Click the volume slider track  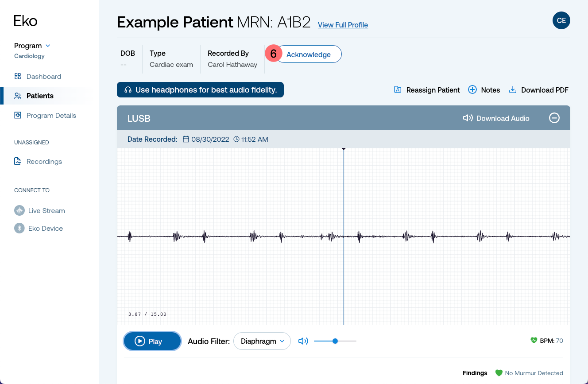[x=335, y=341]
